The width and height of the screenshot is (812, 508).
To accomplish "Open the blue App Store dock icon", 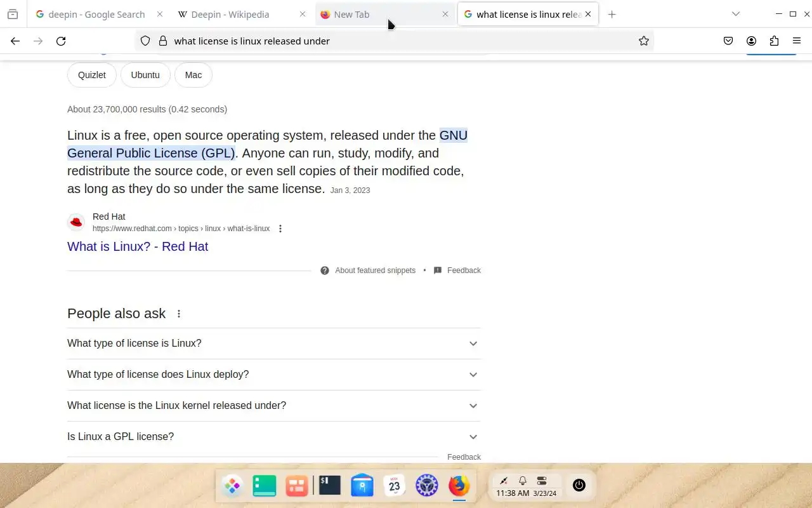I will [x=362, y=486].
